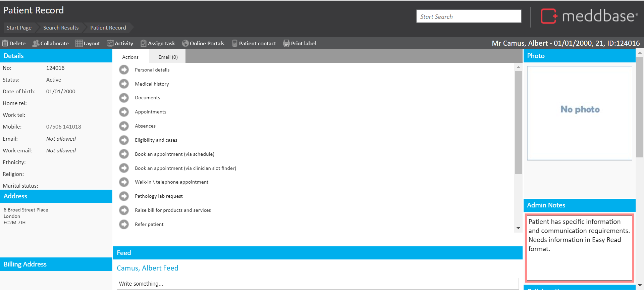Open Appointments action
Screen dimensions: 644x291
pyautogui.click(x=151, y=112)
